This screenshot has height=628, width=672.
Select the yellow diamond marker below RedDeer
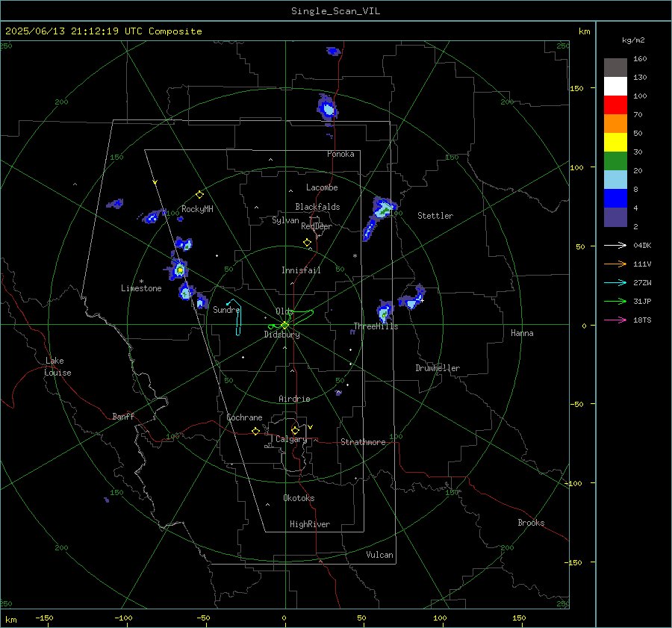click(307, 243)
